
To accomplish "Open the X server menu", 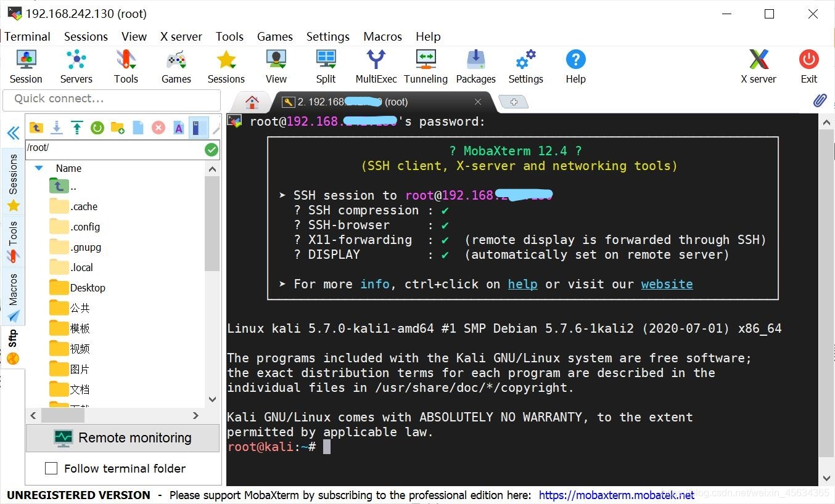I will tap(181, 36).
